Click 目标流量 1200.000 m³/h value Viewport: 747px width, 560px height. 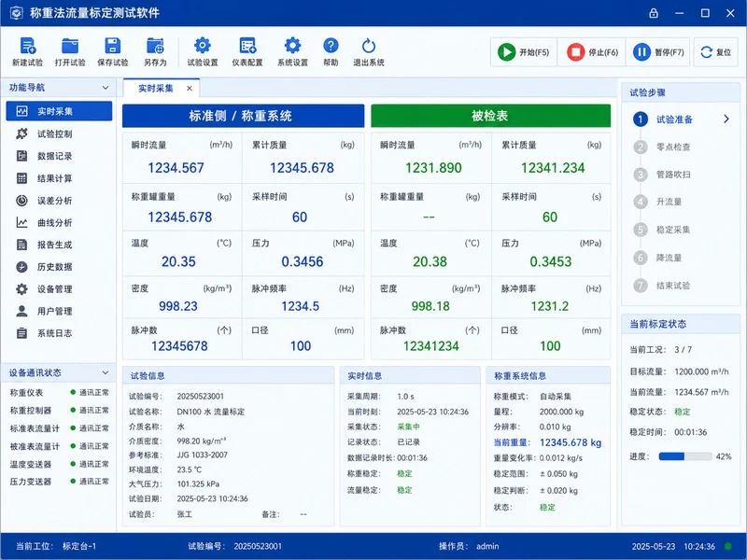point(701,371)
